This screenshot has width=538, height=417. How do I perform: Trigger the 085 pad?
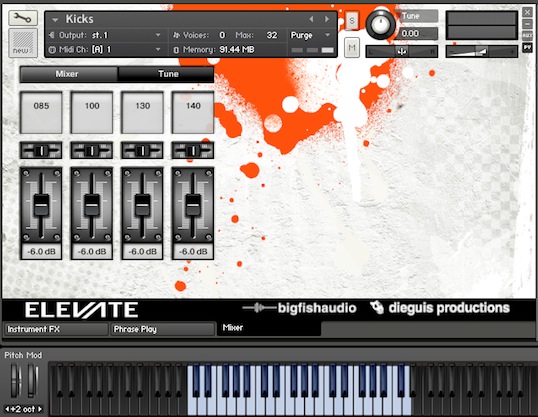pos(41,112)
